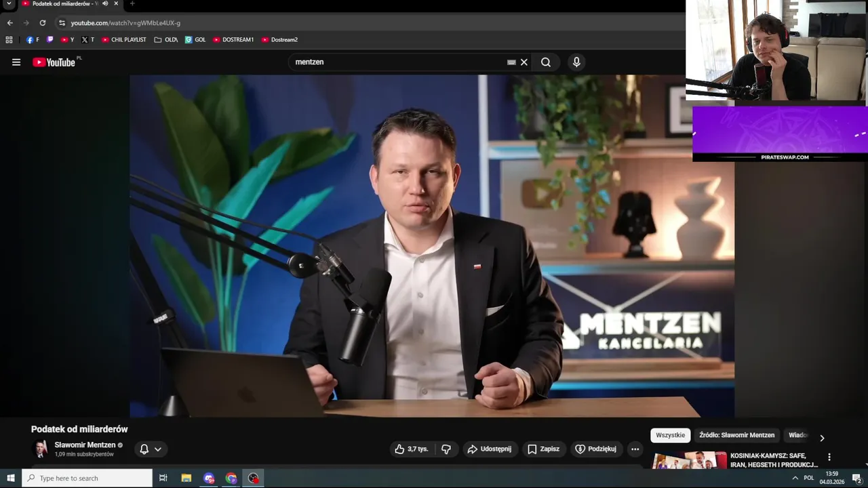
Task: Open the Podziękuj thanks button
Action: [x=595, y=449]
